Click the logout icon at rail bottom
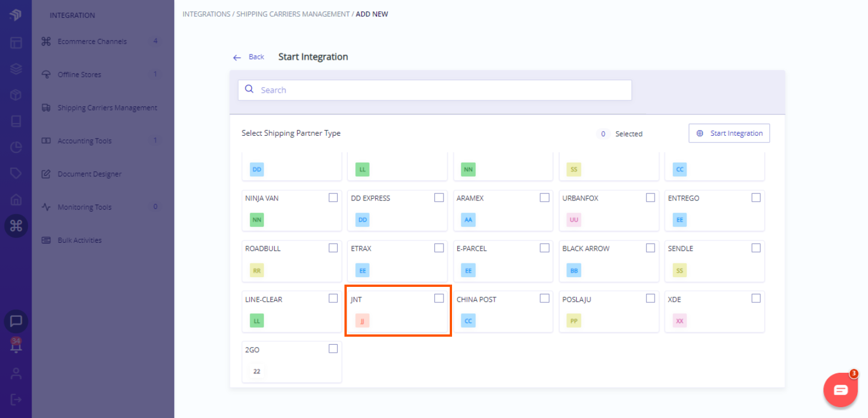 pyautogui.click(x=16, y=399)
